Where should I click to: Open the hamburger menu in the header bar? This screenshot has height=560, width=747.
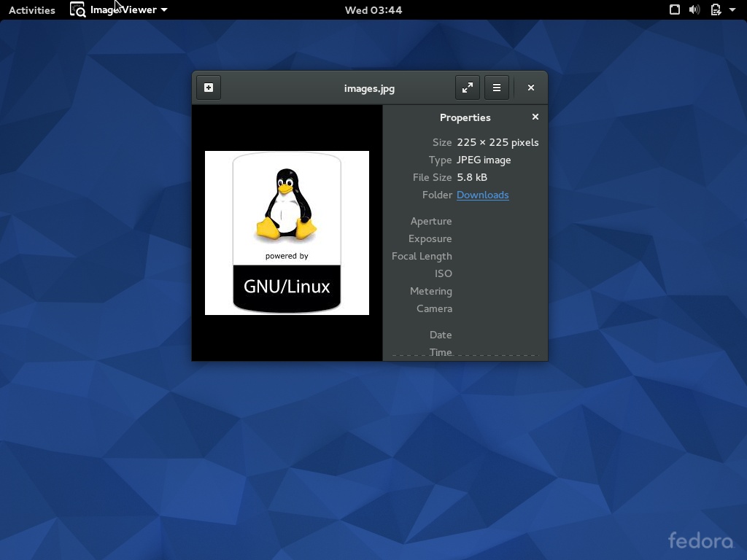point(497,87)
